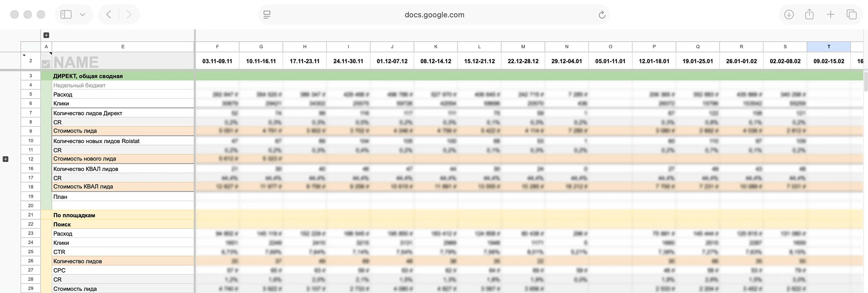The width and height of the screenshot is (868, 293).
Task: Toggle the checkbox next to NAME
Action: point(46,64)
